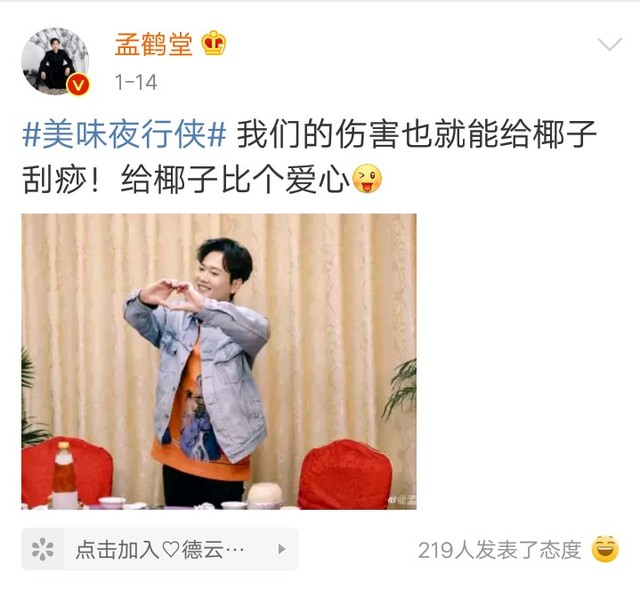This screenshot has width=640, height=589.
Task: Open the post text about 给椰子比个爱心
Action: click(236, 179)
